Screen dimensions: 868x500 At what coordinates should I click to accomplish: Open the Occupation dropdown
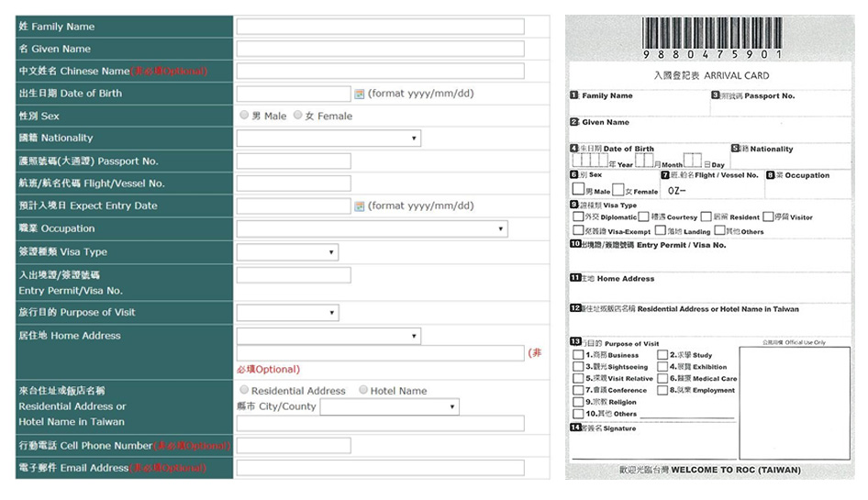pyautogui.click(x=372, y=228)
